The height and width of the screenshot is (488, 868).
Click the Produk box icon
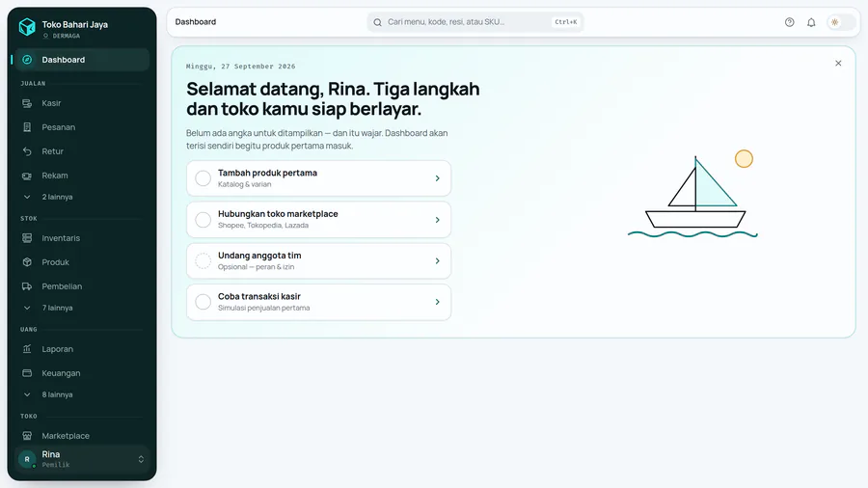tap(27, 262)
